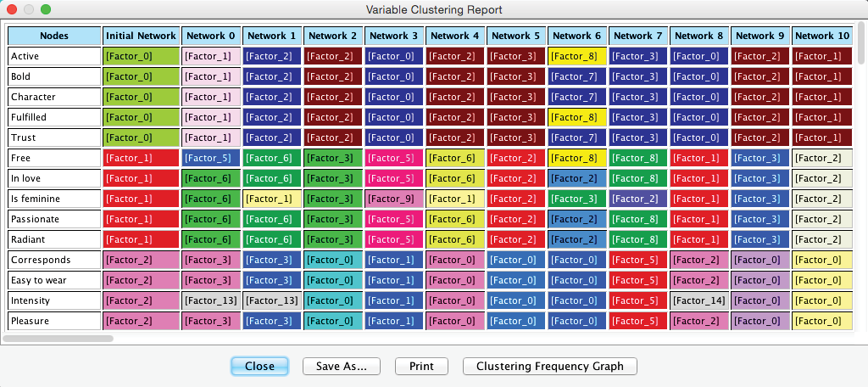Select the Nodes column header
The image size is (868, 387).
click(x=54, y=36)
